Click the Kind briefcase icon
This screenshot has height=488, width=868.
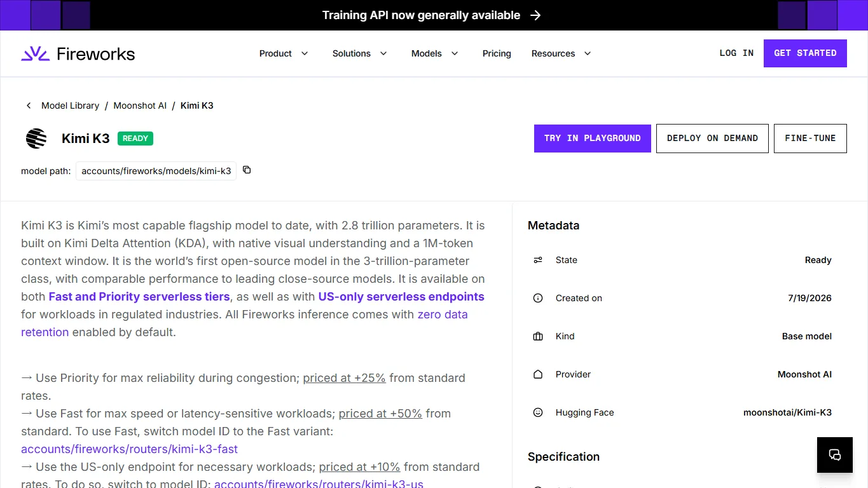click(x=538, y=336)
